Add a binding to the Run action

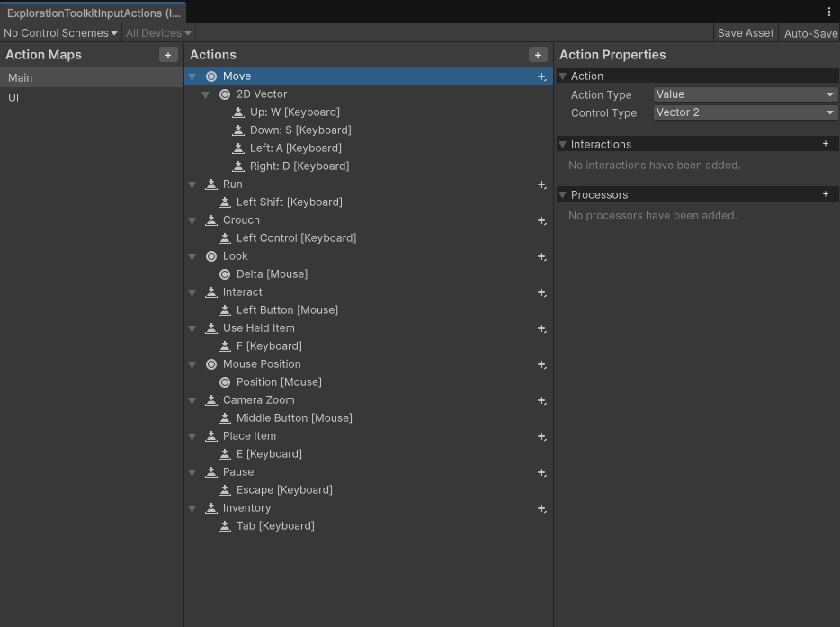(x=541, y=184)
